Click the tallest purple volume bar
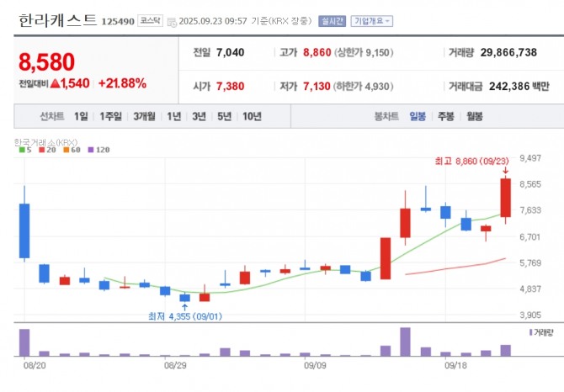564x392 pixels. click(x=405, y=341)
